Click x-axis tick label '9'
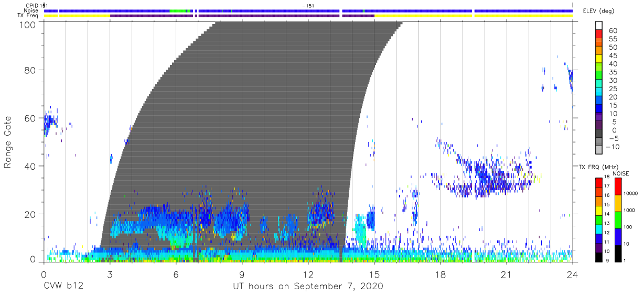 [x=242, y=274]
